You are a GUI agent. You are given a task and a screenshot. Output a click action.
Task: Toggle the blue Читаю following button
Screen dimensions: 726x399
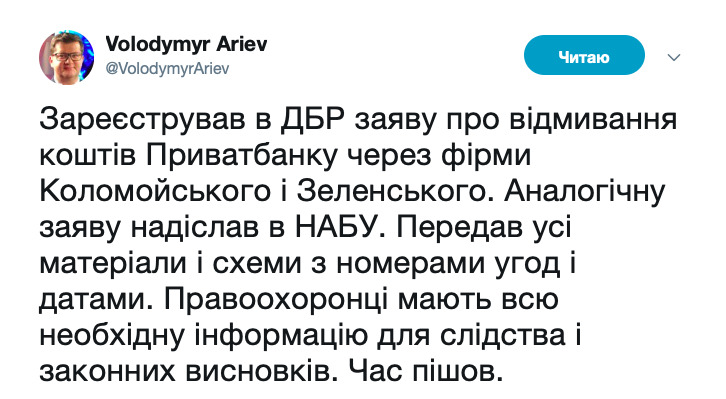pyautogui.click(x=584, y=55)
